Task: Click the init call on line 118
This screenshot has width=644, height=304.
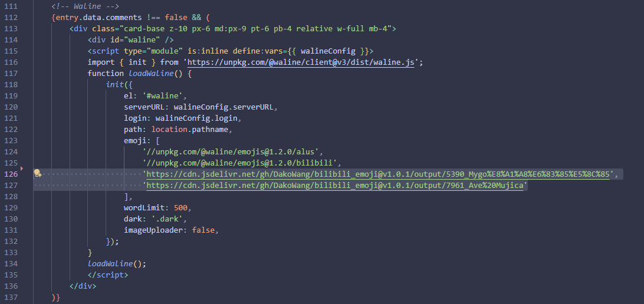Action: (x=114, y=84)
